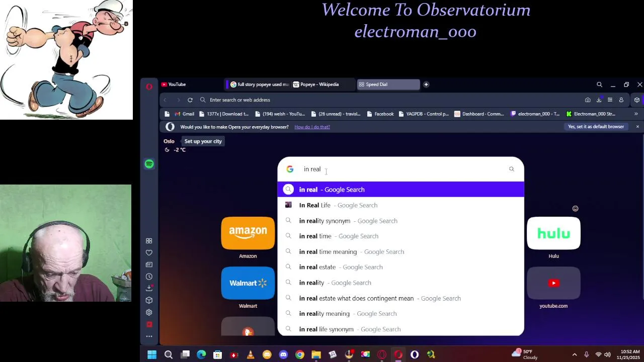The image size is (644, 362).
Task: Open Settings gear in the sidebar
Action: 149,312
